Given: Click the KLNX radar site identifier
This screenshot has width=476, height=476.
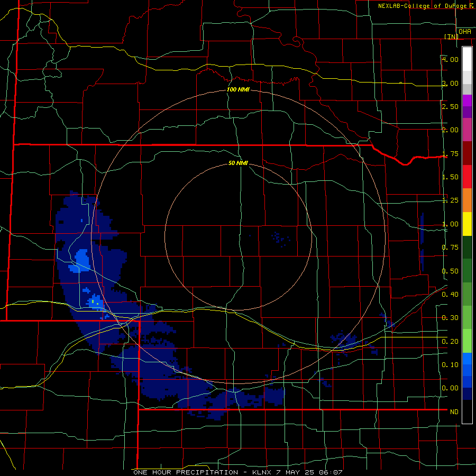Looking at the screenshot, I should pos(262,472).
